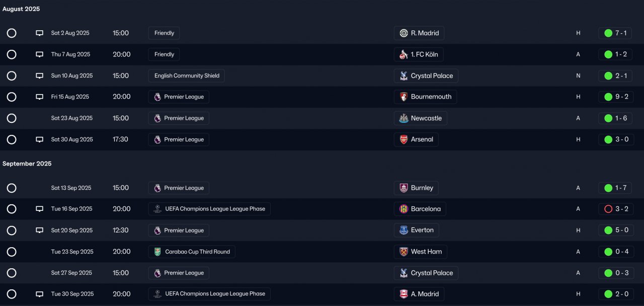Open the A. Madrid opponent link
The width and height of the screenshot is (644, 306).
click(425, 294)
